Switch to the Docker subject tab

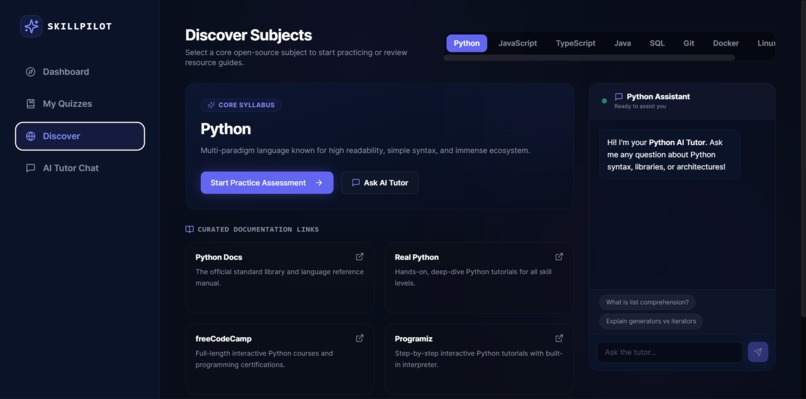pos(726,43)
